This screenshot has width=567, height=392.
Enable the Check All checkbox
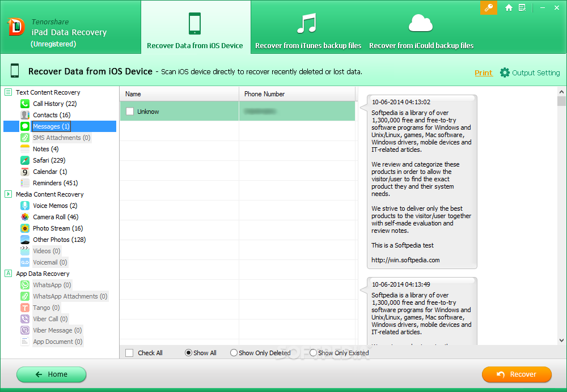coord(129,353)
